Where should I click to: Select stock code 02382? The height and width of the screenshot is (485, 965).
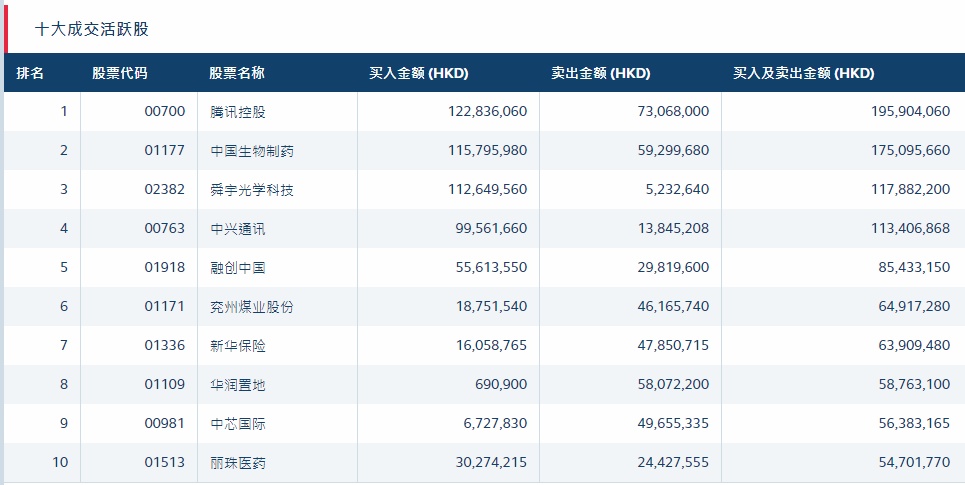164,189
